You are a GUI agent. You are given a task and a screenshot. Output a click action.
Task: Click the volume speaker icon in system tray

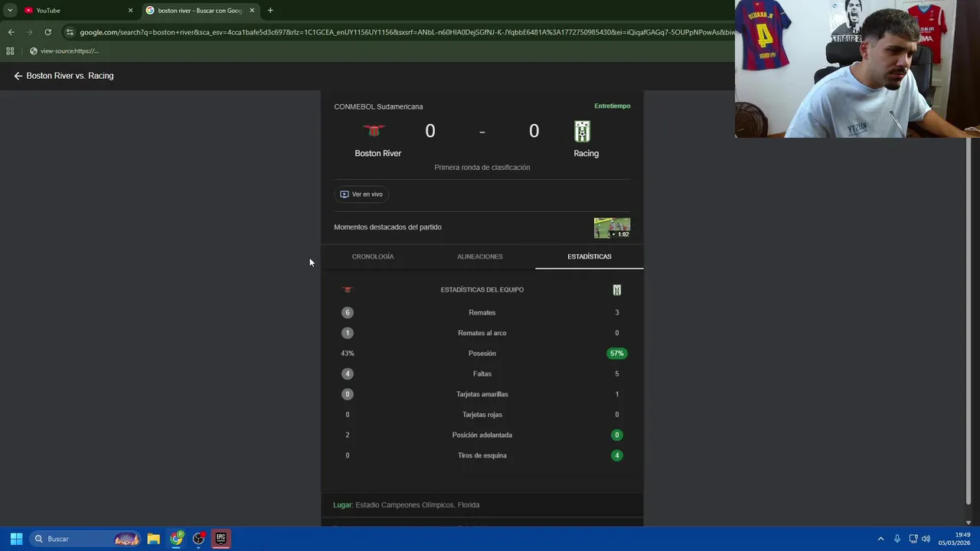926,539
